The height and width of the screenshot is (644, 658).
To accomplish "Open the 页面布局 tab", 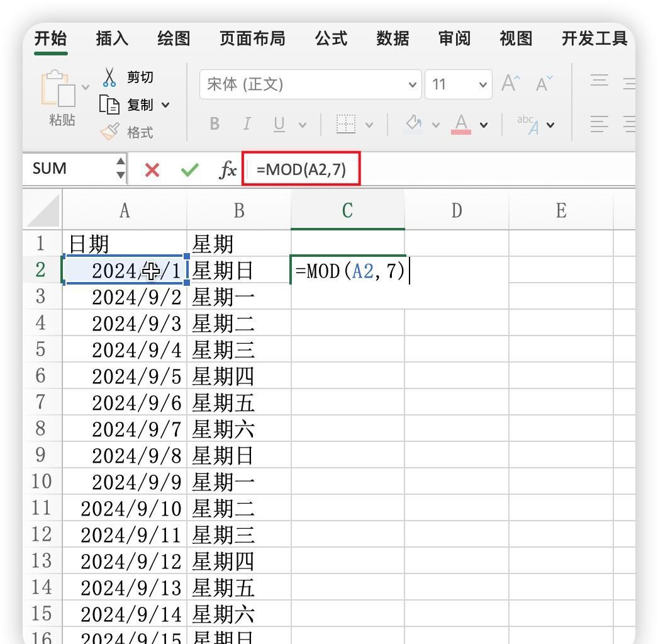I will click(x=252, y=38).
